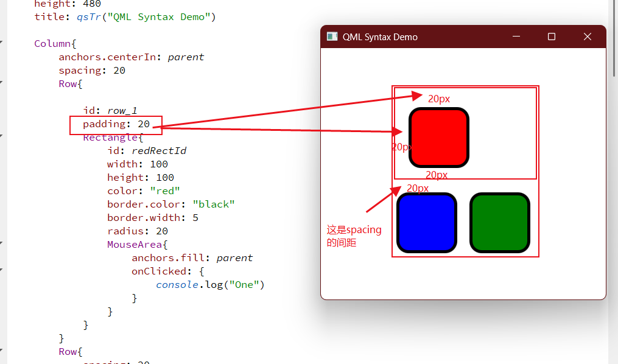Collapse the Column{ block fold arrow
618x364 pixels.
point(1,42)
